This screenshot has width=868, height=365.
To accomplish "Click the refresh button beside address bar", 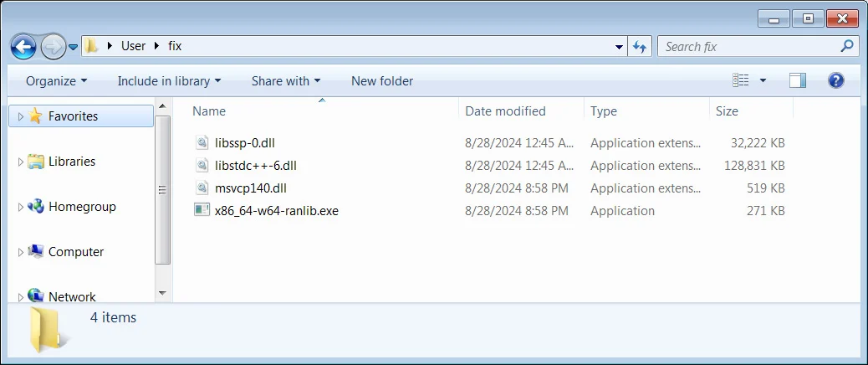I will click(641, 46).
